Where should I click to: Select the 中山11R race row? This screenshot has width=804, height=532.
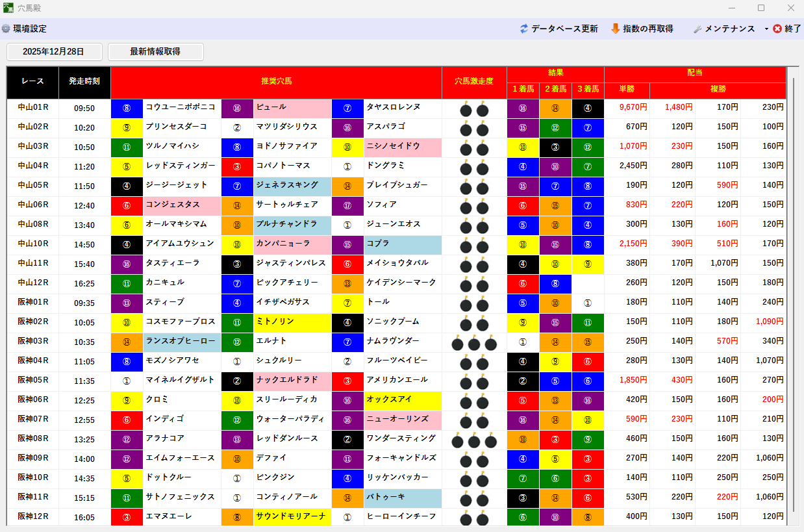click(x=32, y=265)
